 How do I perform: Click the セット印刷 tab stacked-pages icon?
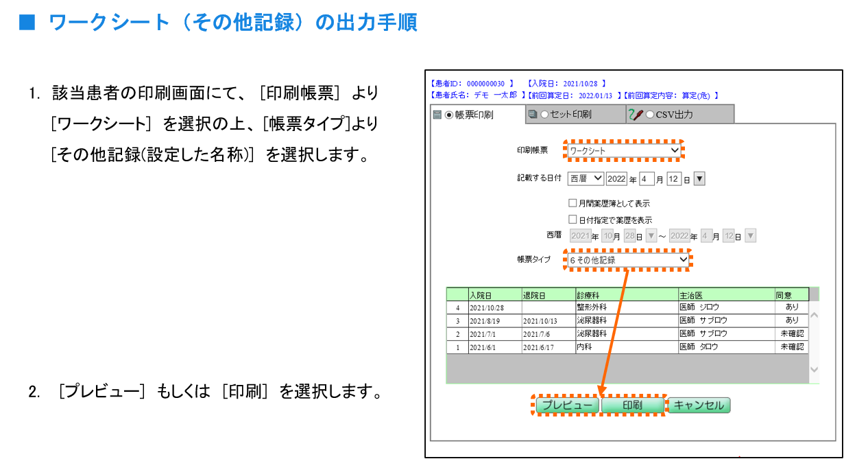tap(532, 115)
